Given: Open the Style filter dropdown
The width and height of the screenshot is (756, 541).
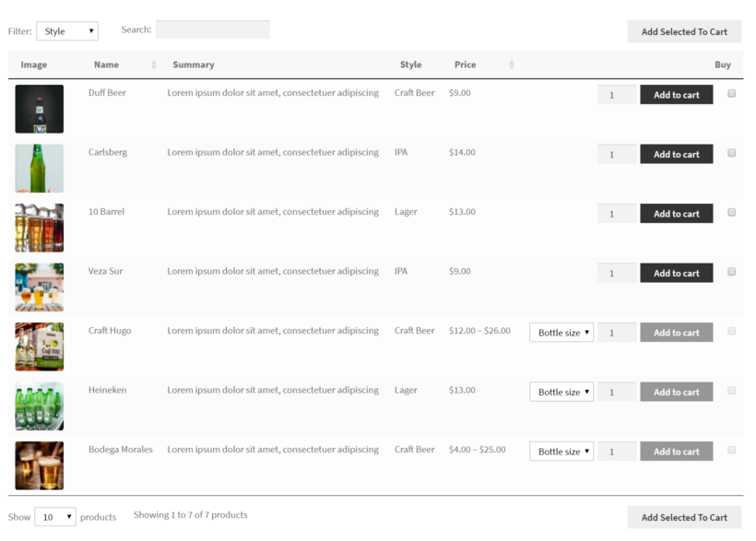Looking at the screenshot, I should (x=66, y=31).
